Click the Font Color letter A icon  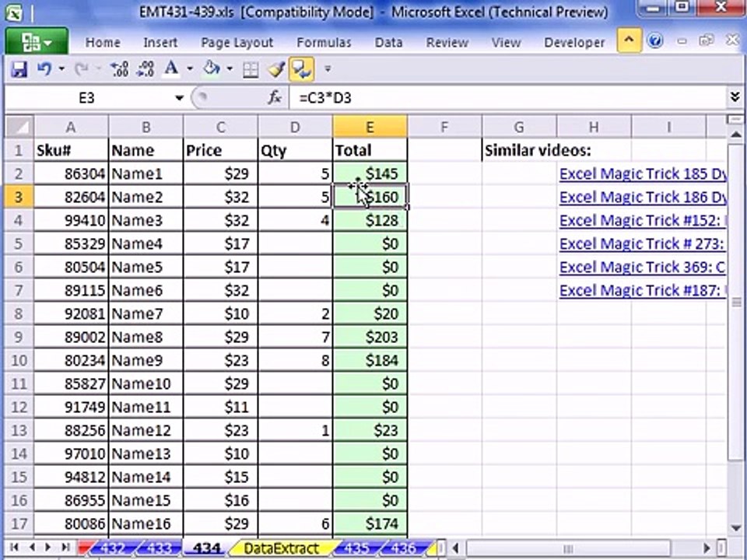click(170, 69)
